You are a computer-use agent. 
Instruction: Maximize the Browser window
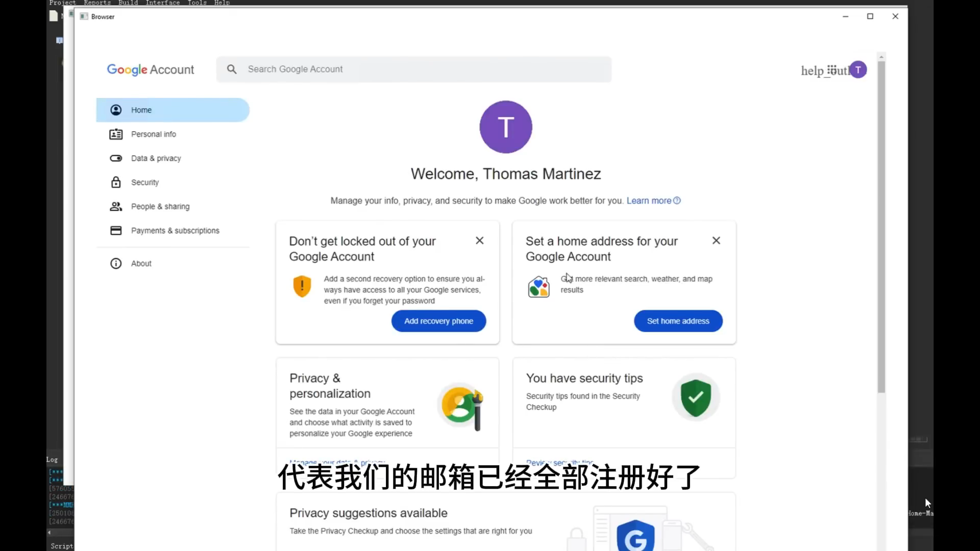click(x=870, y=16)
